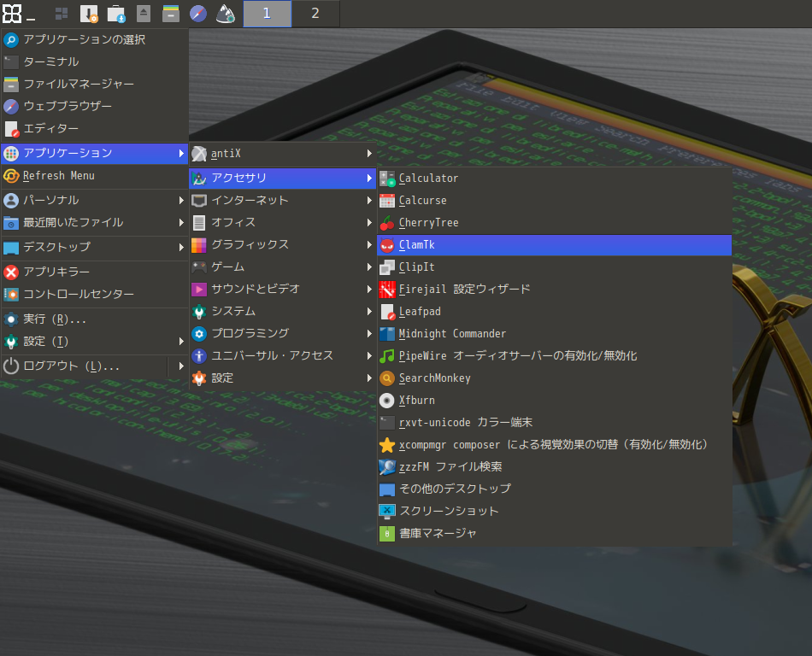Click the Firejail 設定ウィザード icon
Viewport: 812px width, 656px height.
(x=387, y=290)
